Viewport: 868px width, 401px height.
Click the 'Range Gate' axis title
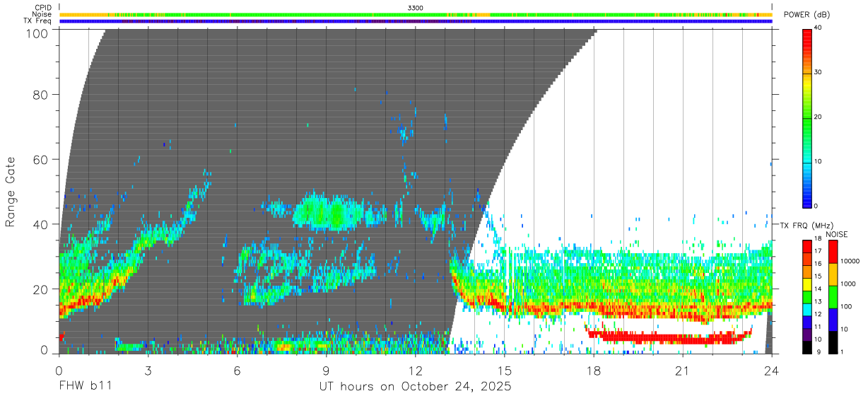pos(11,192)
